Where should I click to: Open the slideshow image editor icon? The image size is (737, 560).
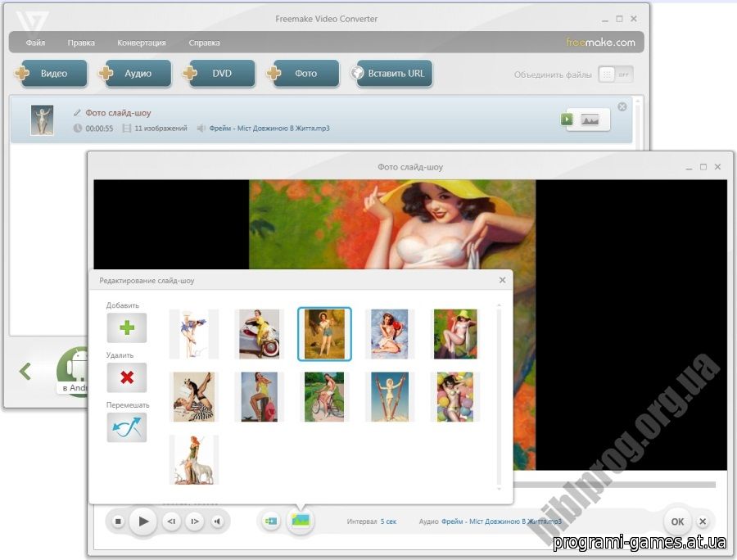point(301,521)
